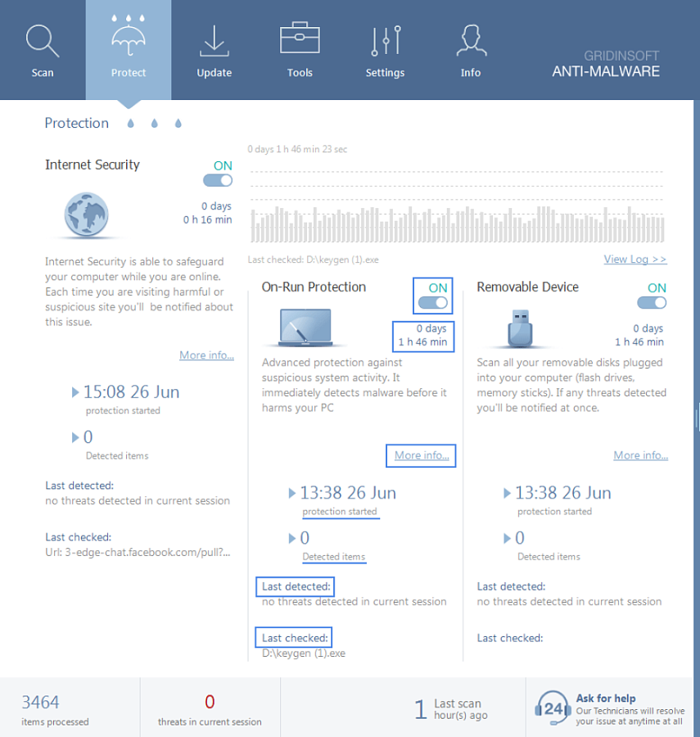The width and height of the screenshot is (700, 737).
Task: Switch to the Settings tab label
Action: pyautogui.click(x=386, y=73)
